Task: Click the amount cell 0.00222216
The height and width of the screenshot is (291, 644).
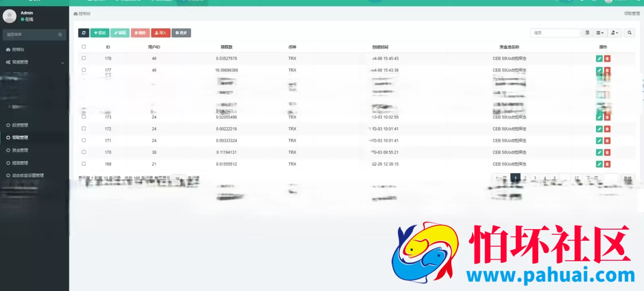Action: 226,129
